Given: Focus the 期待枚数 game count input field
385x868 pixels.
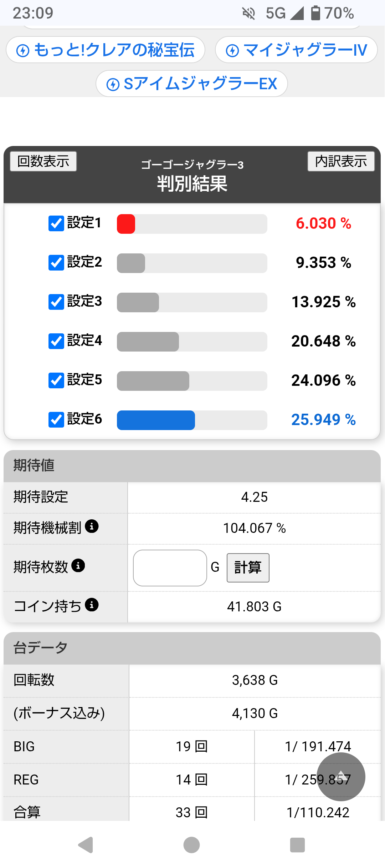Looking at the screenshot, I should coord(170,568).
